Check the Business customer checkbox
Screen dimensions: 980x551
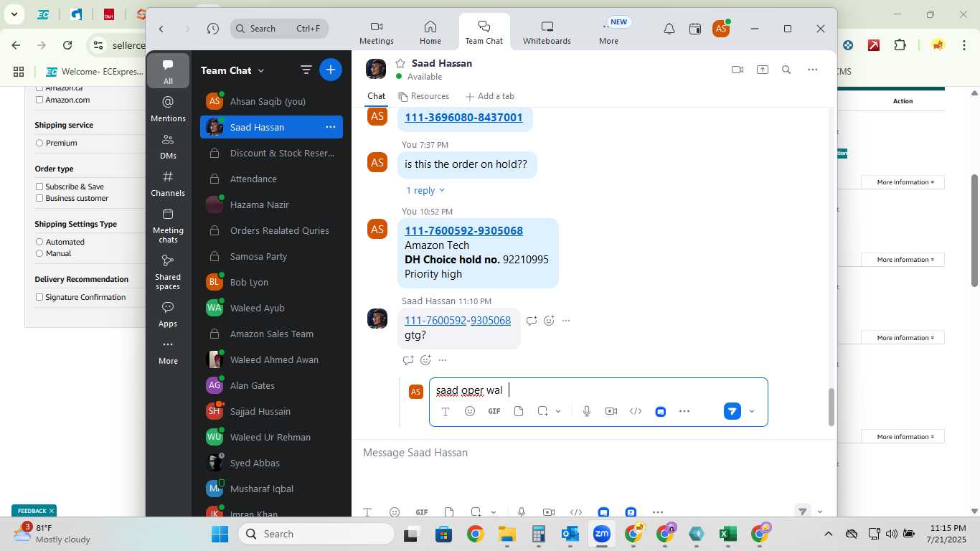(x=39, y=198)
